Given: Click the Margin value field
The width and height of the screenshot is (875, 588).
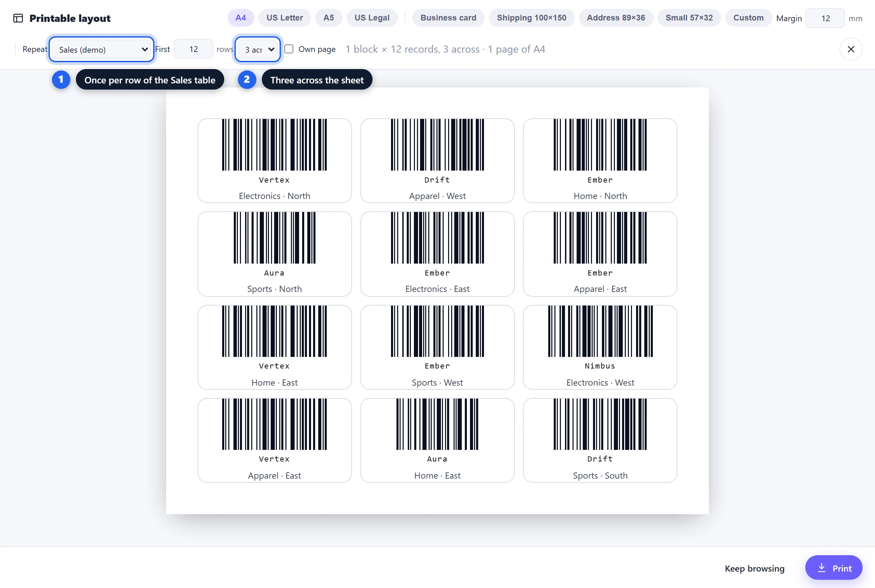Looking at the screenshot, I should tap(825, 18).
